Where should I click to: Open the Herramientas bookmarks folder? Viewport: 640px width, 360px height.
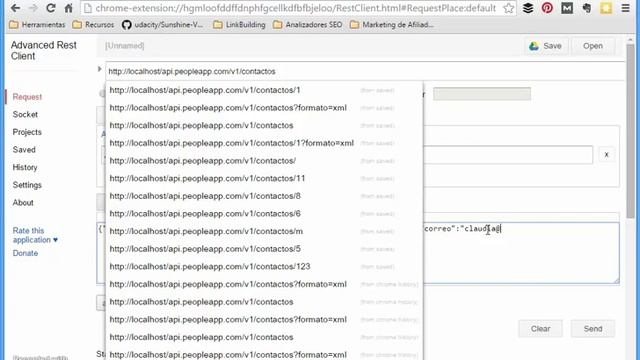[37, 25]
